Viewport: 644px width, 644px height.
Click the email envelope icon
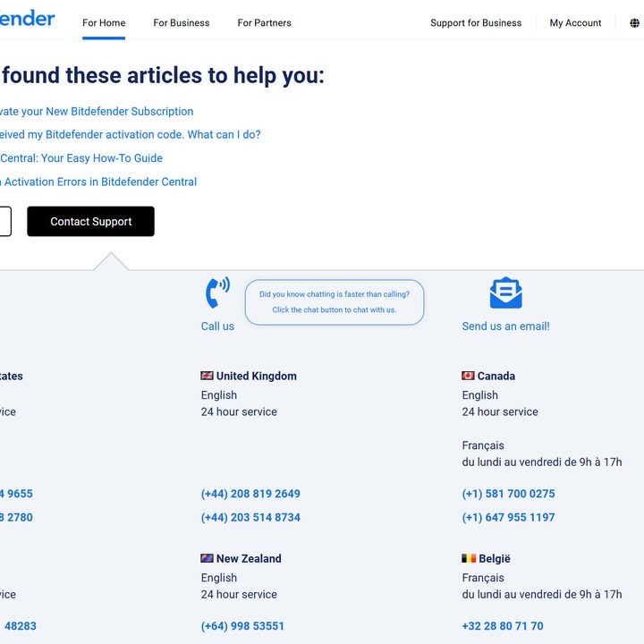tap(505, 292)
